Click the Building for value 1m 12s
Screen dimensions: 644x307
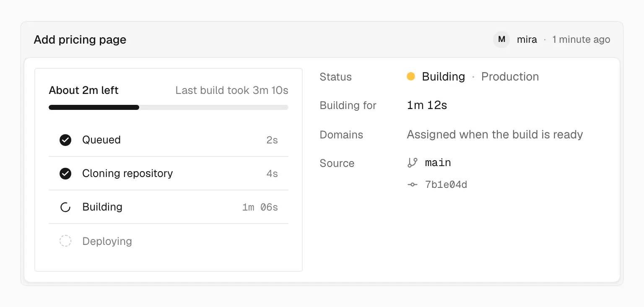pos(427,105)
